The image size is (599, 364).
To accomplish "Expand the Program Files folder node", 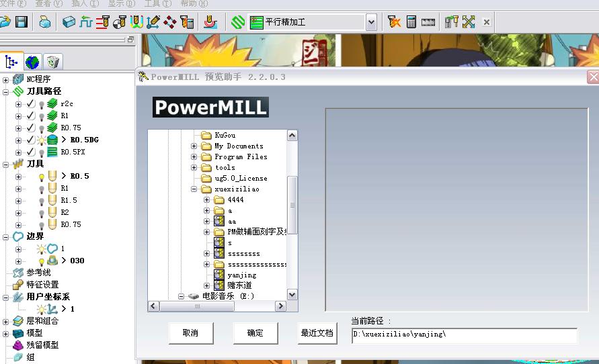I will 194,157.
